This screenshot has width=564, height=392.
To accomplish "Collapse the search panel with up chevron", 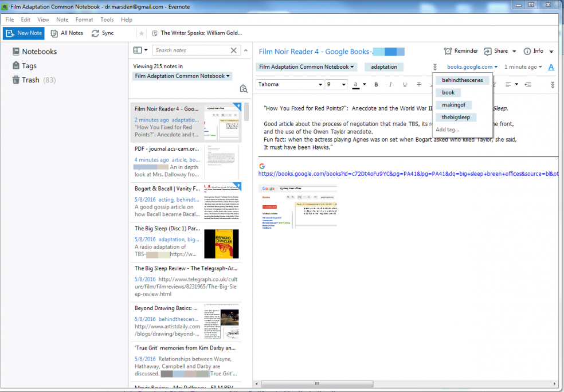I will click(246, 50).
